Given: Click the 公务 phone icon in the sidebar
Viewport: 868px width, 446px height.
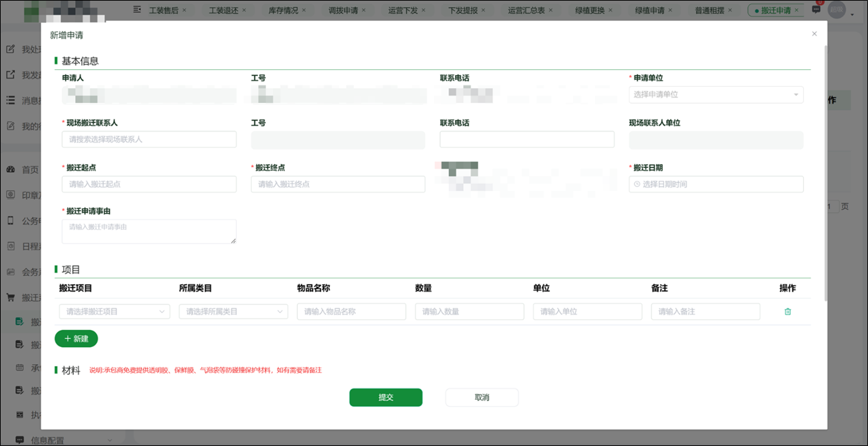Looking at the screenshot, I should 10,220.
